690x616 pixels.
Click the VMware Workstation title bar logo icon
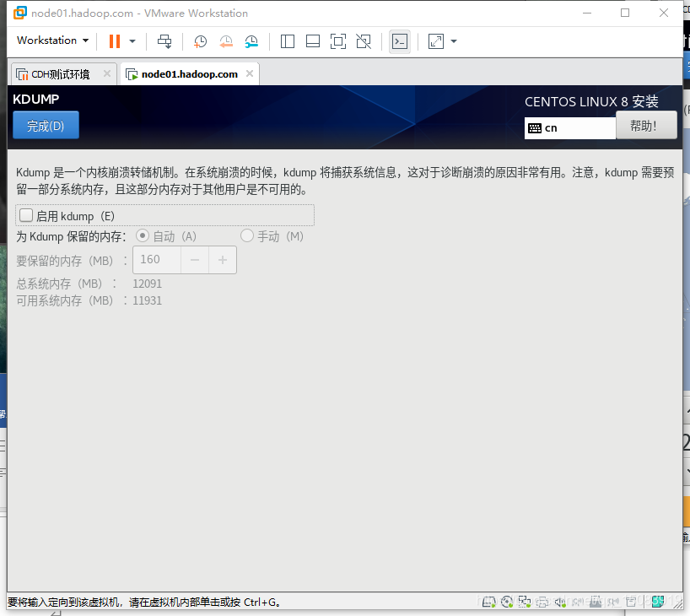(19, 13)
